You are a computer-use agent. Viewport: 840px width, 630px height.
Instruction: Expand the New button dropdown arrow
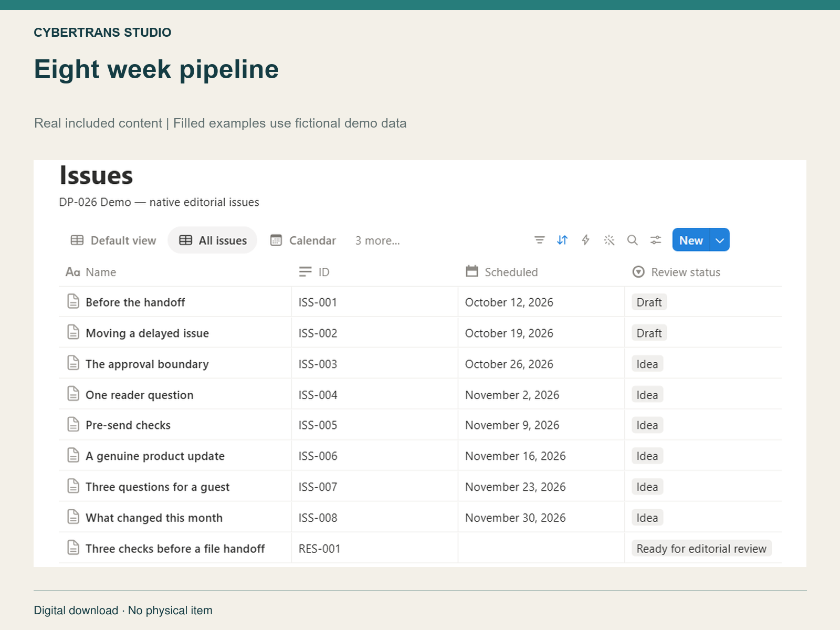720,240
